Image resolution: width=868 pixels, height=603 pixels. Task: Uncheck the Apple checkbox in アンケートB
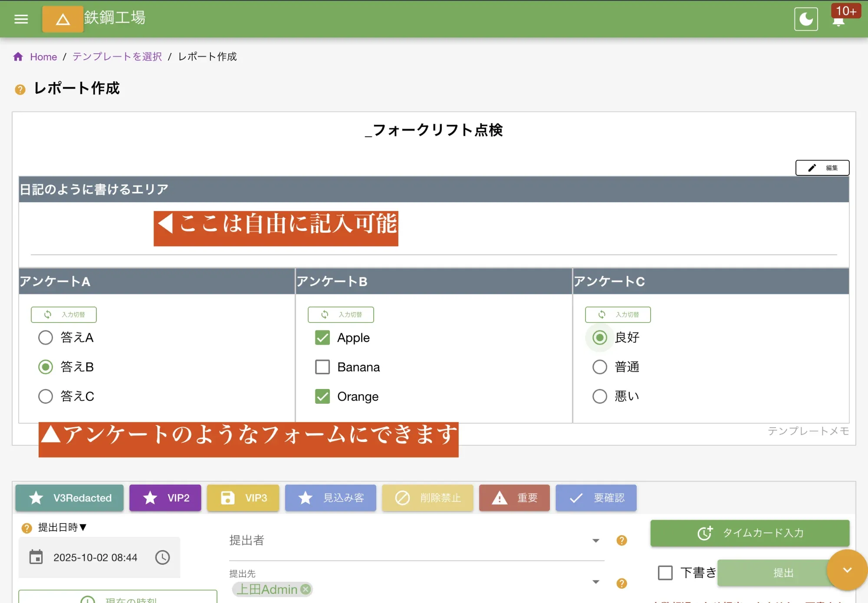[x=322, y=337]
